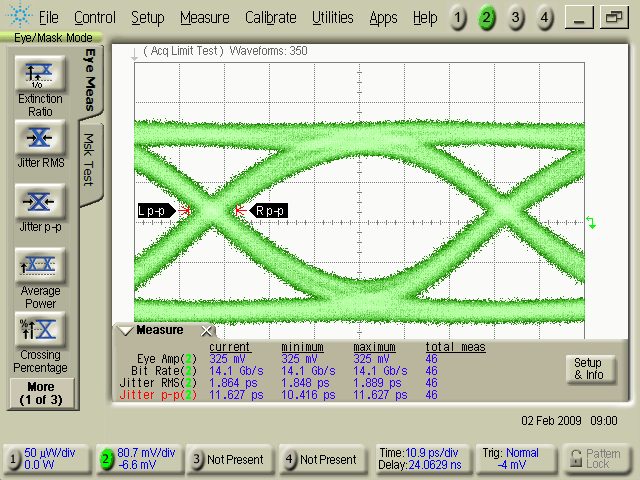Select the Extinction Ratio measurement icon
Screen dimensions: 640x480
click(40, 74)
